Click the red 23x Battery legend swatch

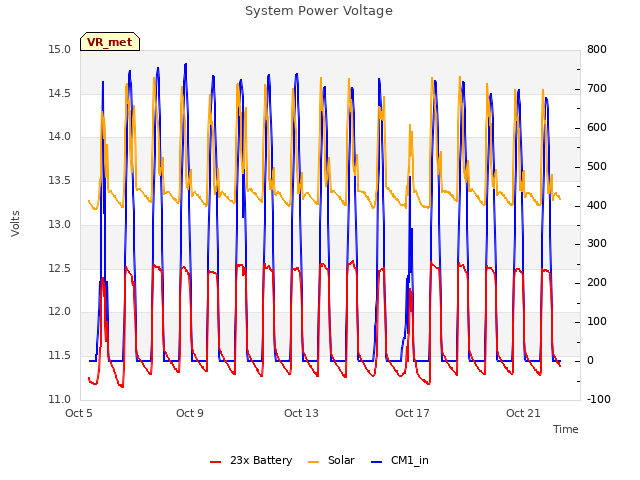(215, 462)
